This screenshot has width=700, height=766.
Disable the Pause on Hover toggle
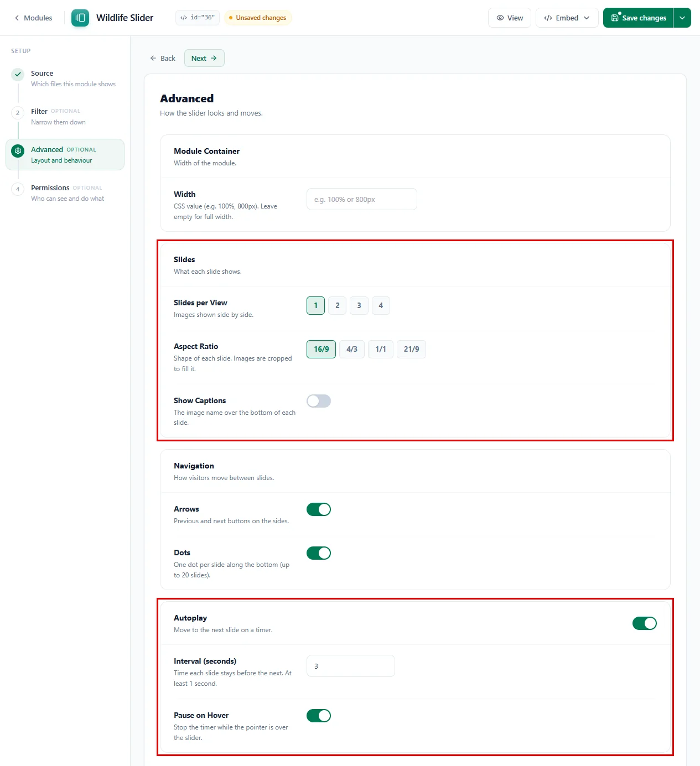point(319,716)
